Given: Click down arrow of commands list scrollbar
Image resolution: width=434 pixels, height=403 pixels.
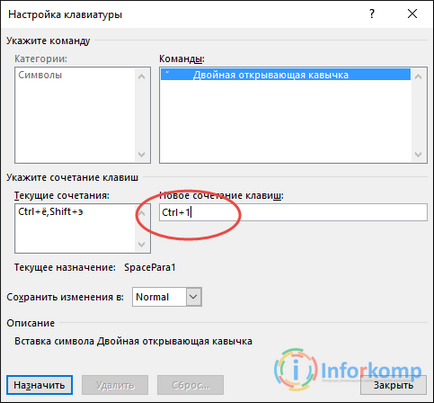Looking at the screenshot, I should pyautogui.click(x=418, y=155).
